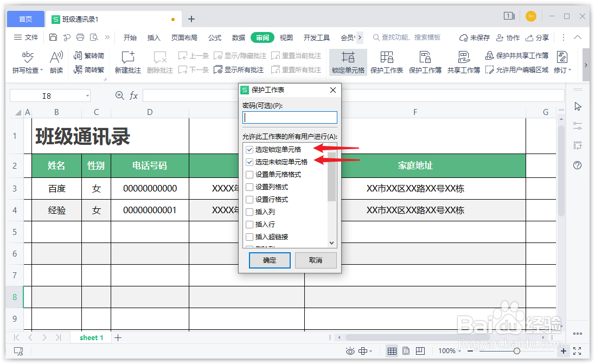Switch to normal grid view in status bar
Image resolution: width=595 pixels, height=364 pixels.
coord(392,351)
